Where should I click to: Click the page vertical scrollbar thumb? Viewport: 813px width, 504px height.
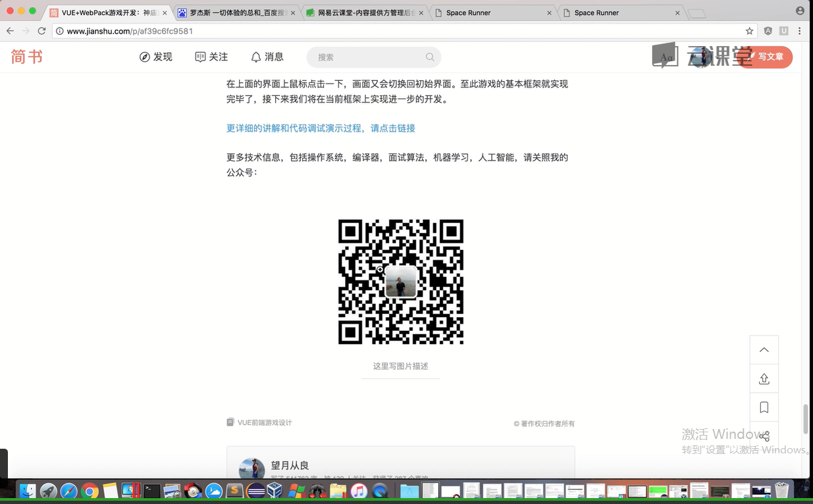point(806,418)
